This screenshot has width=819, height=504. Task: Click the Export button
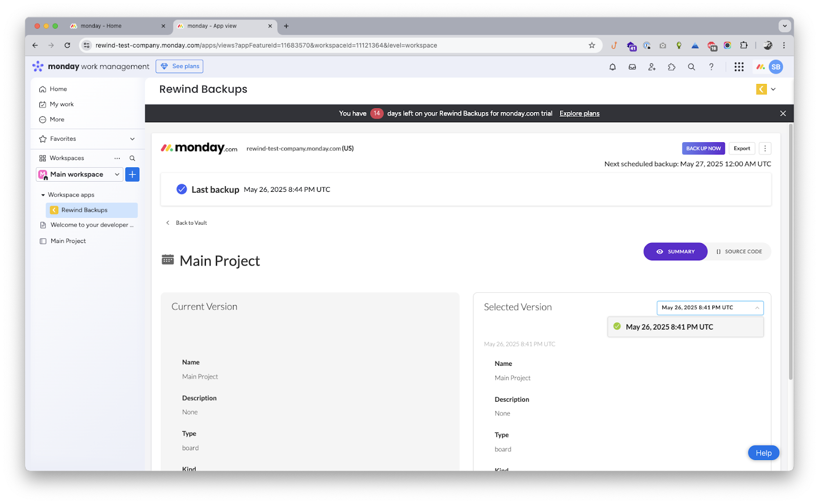click(x=742, y=148)
